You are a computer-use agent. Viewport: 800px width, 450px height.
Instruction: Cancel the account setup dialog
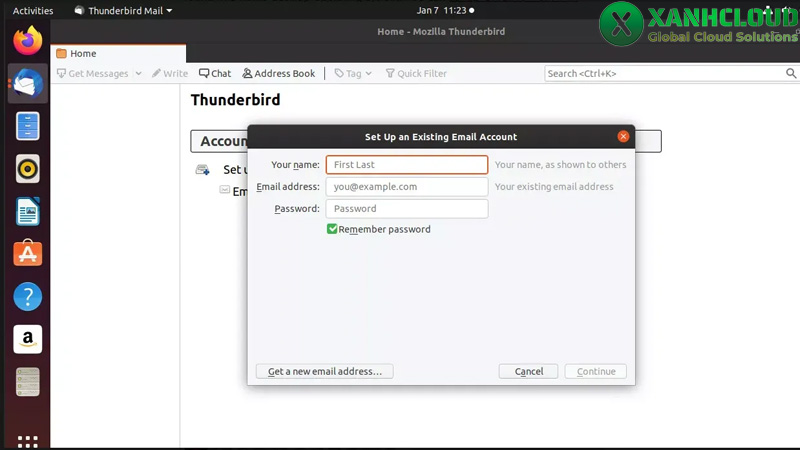click(x=528, y=371)
